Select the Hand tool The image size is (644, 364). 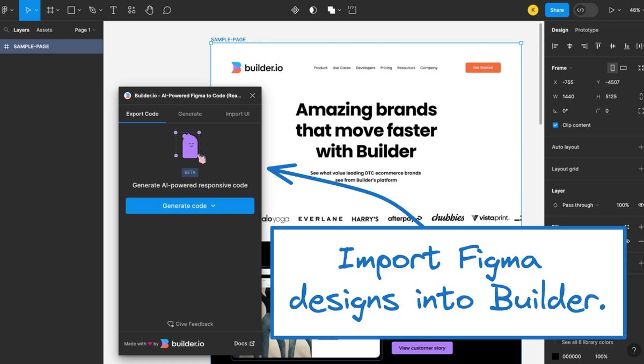[x=149, y=10]
